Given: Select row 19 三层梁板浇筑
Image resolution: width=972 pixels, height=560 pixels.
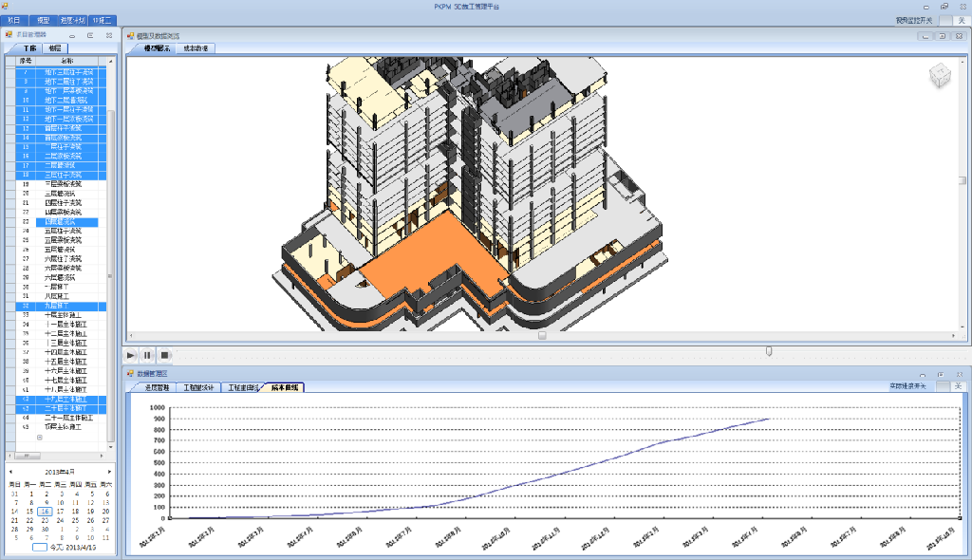Looking at the screenshot, I should pos(61,184).
